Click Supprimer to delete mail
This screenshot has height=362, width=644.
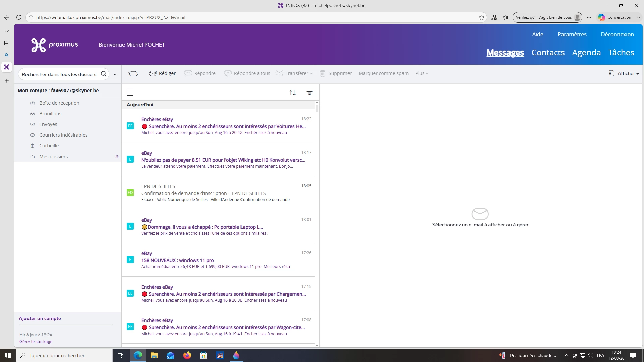[x=336, y=73]
